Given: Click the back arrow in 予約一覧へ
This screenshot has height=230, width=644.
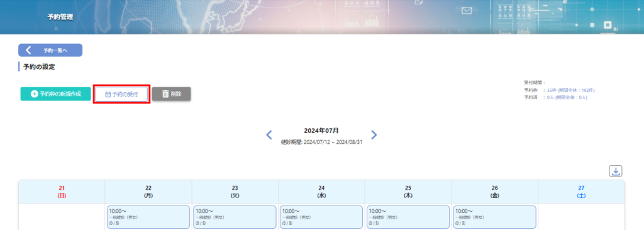Looking at the screenshot, I should [28, 50].
